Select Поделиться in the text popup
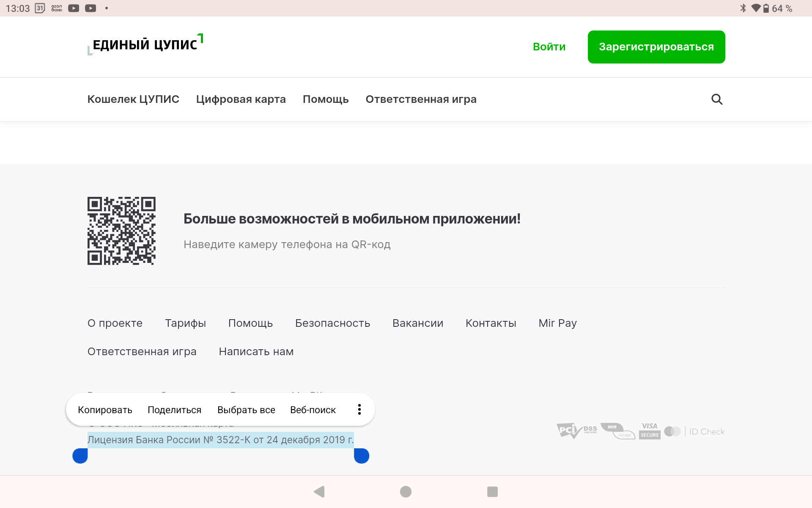The height and width of the screenshot is (508, 812). tap(174, 410)
